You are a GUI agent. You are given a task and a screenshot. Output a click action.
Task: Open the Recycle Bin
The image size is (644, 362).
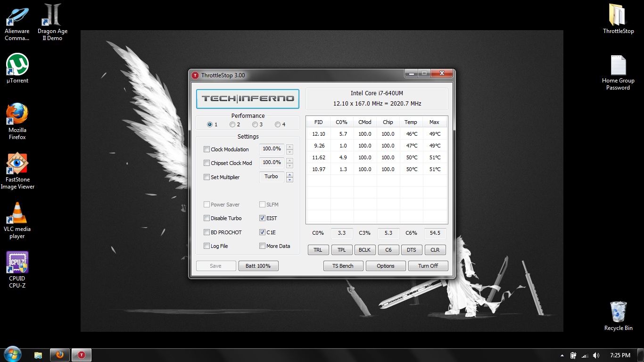click(x=618, y=316)
